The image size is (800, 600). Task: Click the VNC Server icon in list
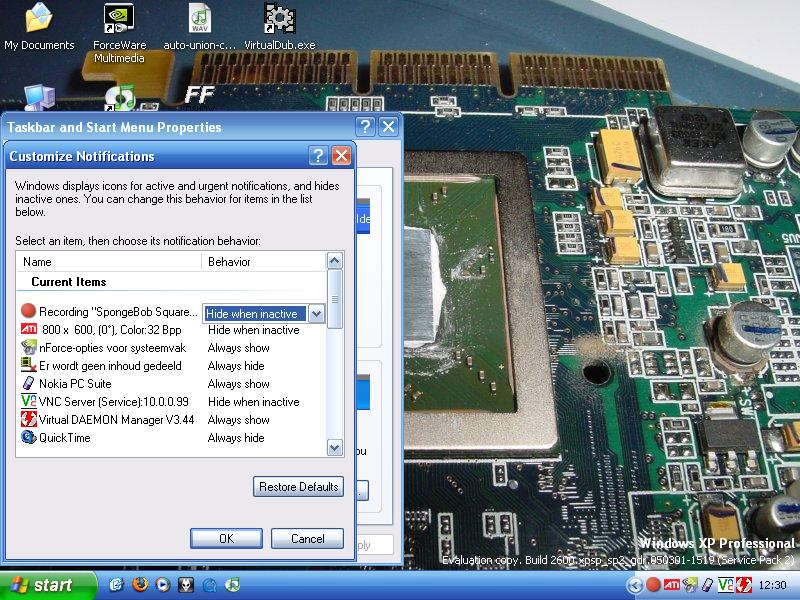[x=29, y=401]
